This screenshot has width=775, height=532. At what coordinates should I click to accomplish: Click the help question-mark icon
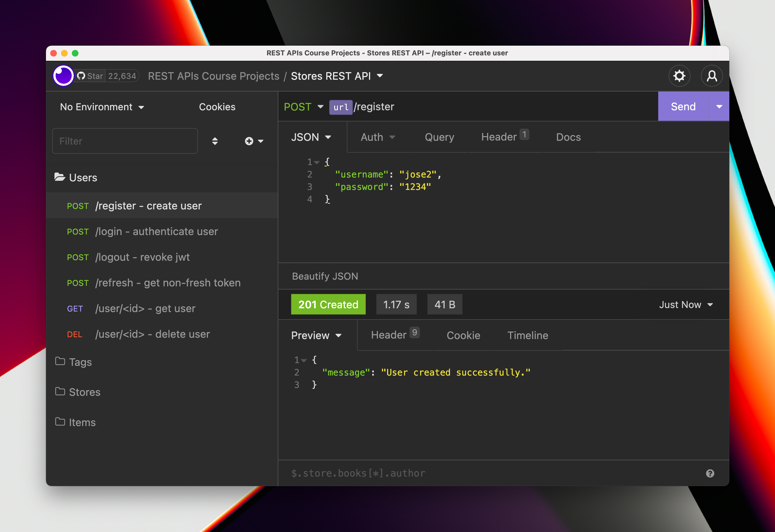coord(710,473)
